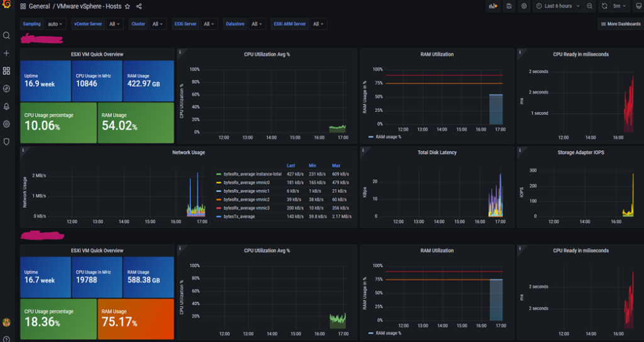This screenshot has width=644, height=342.
Task: Sort legend by Last column
Action: (x=291, y=165)
